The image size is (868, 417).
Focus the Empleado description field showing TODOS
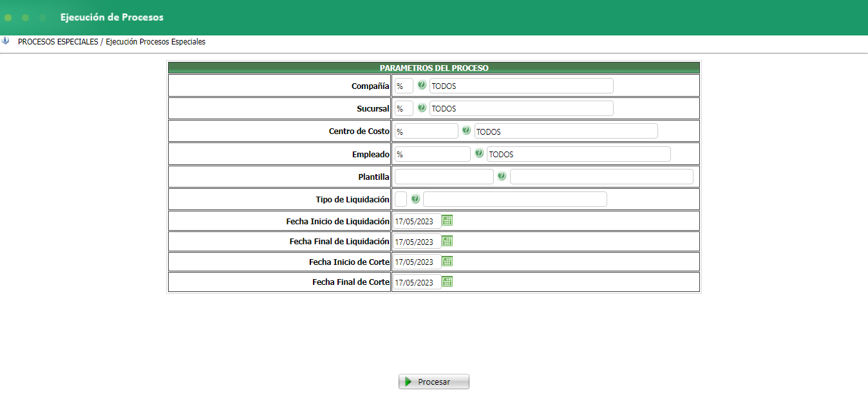579,154
